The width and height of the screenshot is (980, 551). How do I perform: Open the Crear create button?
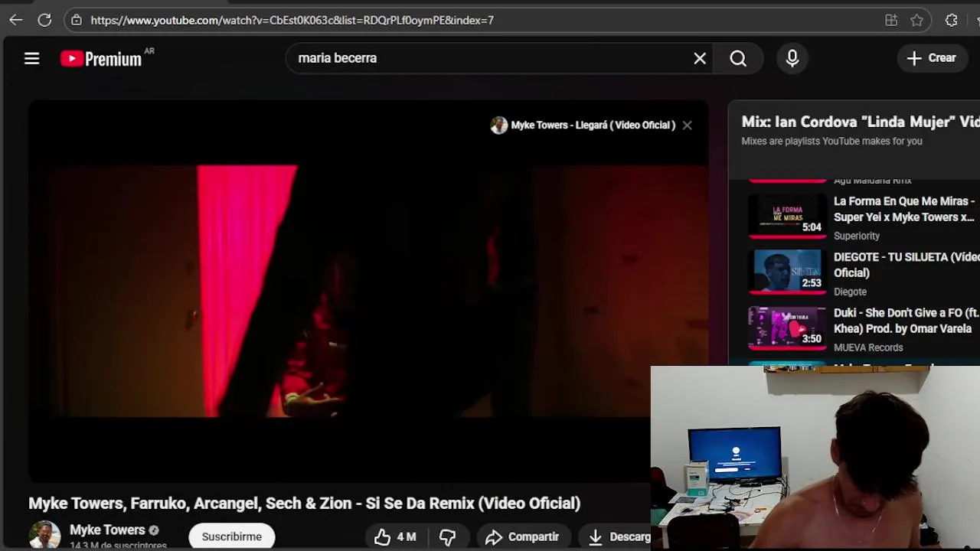(932, 58)
